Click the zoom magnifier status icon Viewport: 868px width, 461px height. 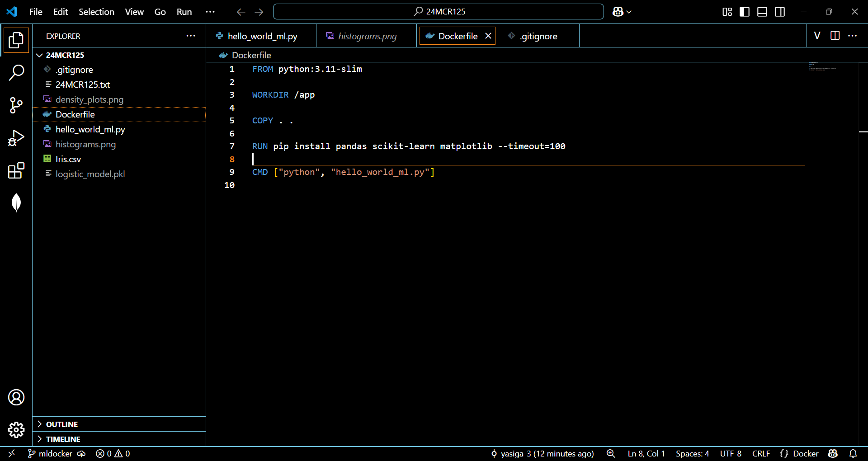tap(611, 453)
